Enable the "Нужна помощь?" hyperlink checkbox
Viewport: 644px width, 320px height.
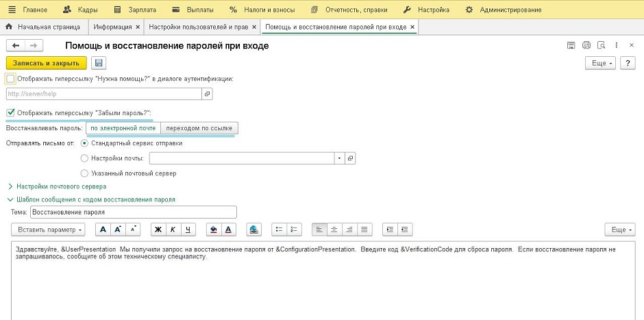click(10, 79)
